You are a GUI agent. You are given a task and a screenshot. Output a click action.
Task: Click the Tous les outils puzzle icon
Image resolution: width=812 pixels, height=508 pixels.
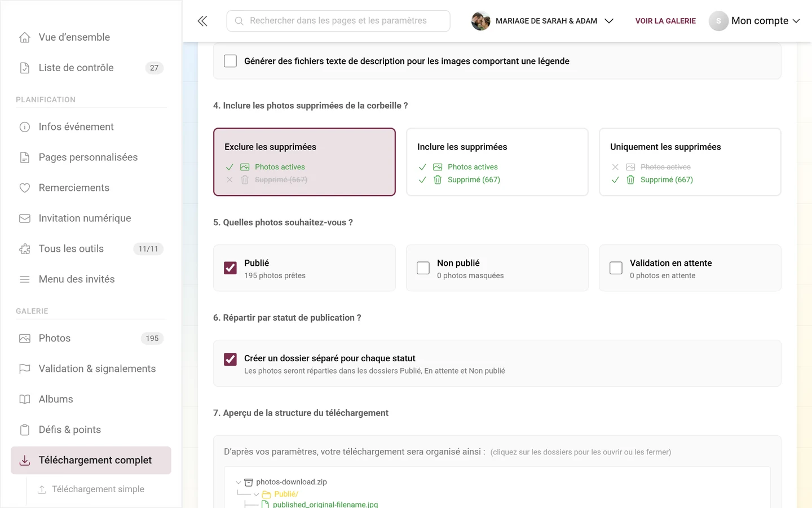pyautogui.click(x=25, y=249)
